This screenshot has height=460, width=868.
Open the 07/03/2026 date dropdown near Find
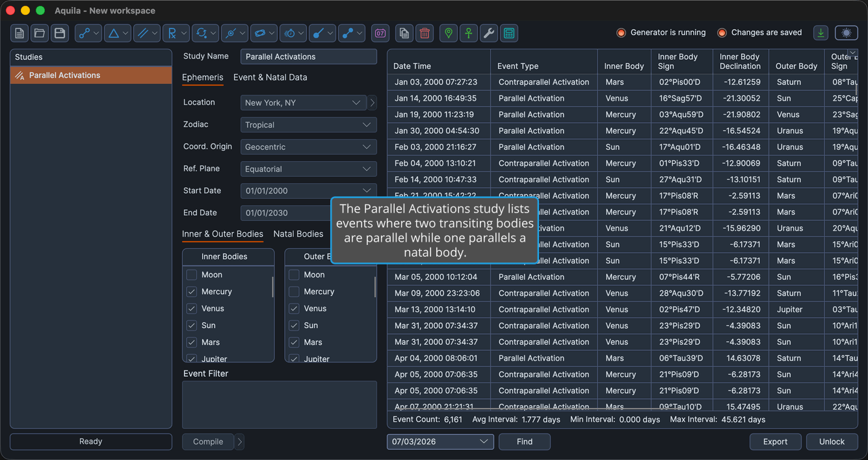click(440, 442)
